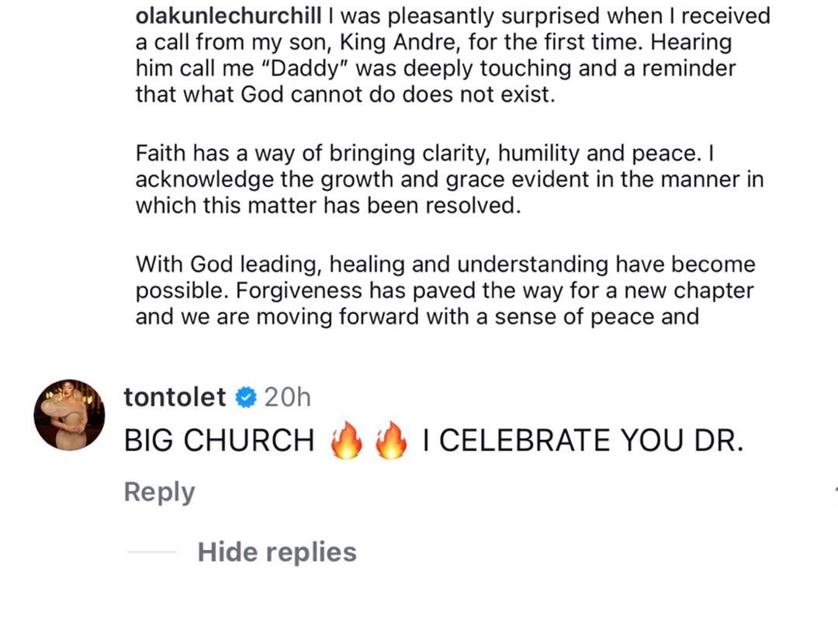
Task: Visit the tontolet username link
Action: click(175, 397)
